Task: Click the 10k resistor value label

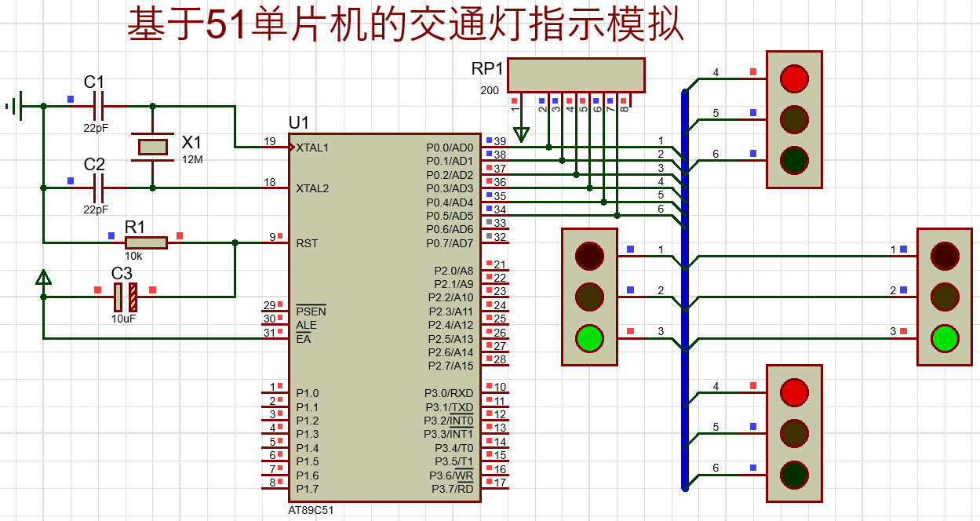Action: click(133, 256)
